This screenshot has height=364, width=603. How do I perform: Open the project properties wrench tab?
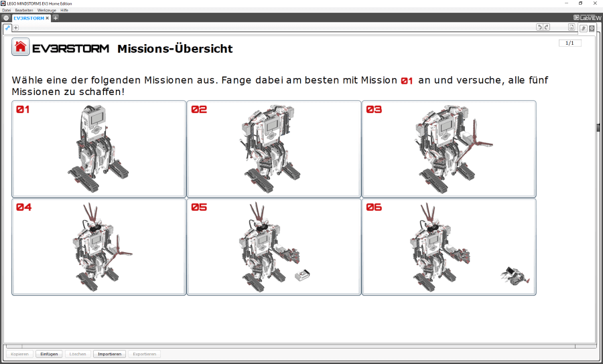click(x=7, y=27)
